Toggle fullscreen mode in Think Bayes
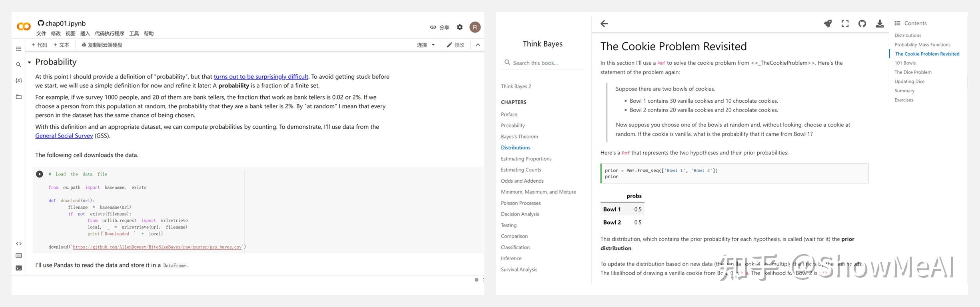The image size is (980, 307). pyautogui.click(x=845, y=24)
